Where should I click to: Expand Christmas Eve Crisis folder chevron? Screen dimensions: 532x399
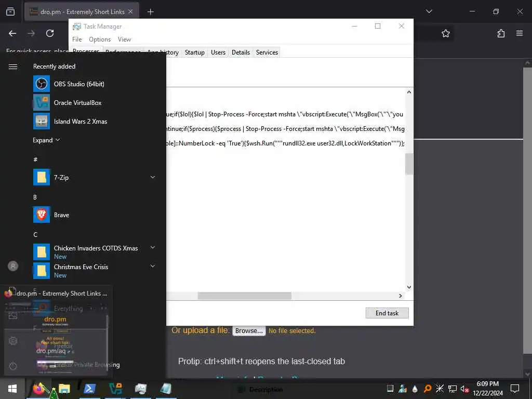pyautogui.click(x=153, y=267)
